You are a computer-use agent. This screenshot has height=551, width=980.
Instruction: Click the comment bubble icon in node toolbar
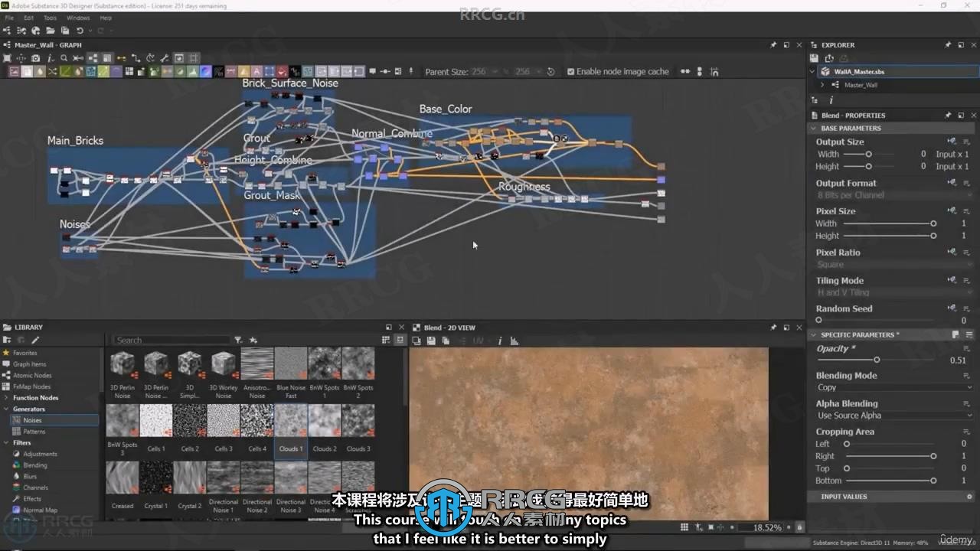373,71
